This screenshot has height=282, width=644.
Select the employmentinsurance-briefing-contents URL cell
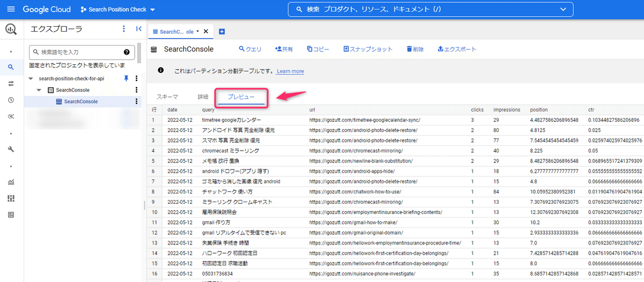point(377,212)
